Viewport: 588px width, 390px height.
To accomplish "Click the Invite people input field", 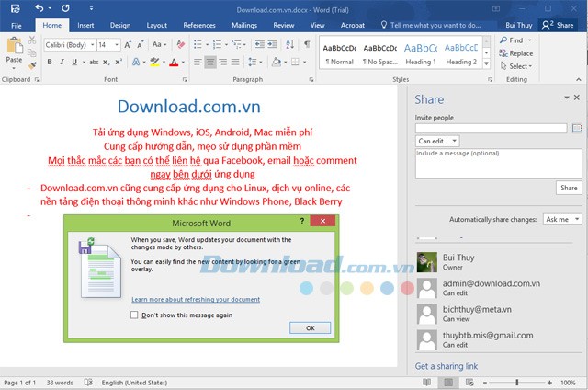I will [x=491, y=129].
